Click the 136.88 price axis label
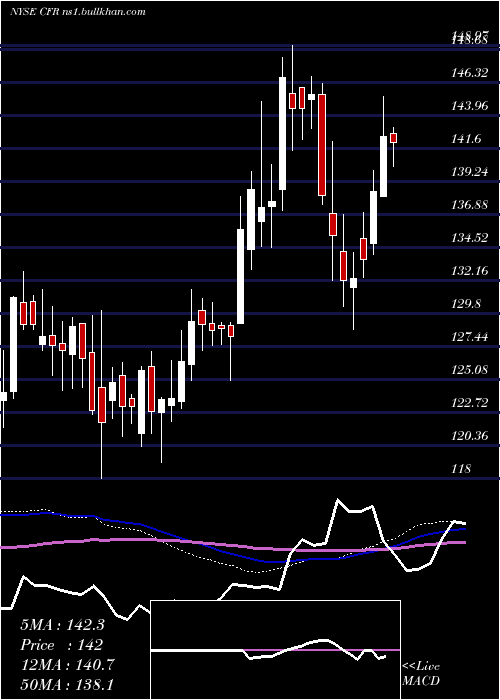This screenshot has width=500, height=700. click(470, 205)
